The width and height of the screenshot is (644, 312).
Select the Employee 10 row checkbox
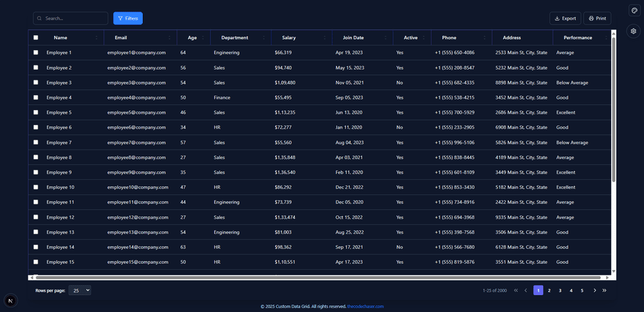[x=36, y=187]
